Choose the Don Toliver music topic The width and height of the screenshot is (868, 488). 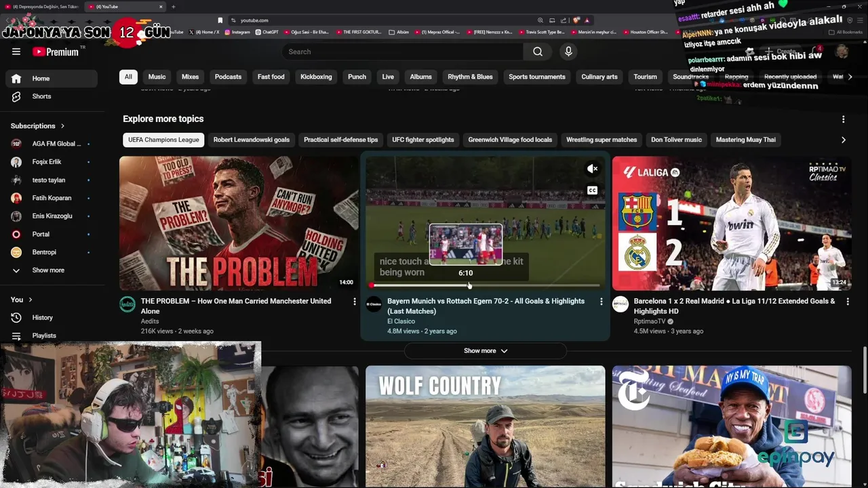click(676, 140)
